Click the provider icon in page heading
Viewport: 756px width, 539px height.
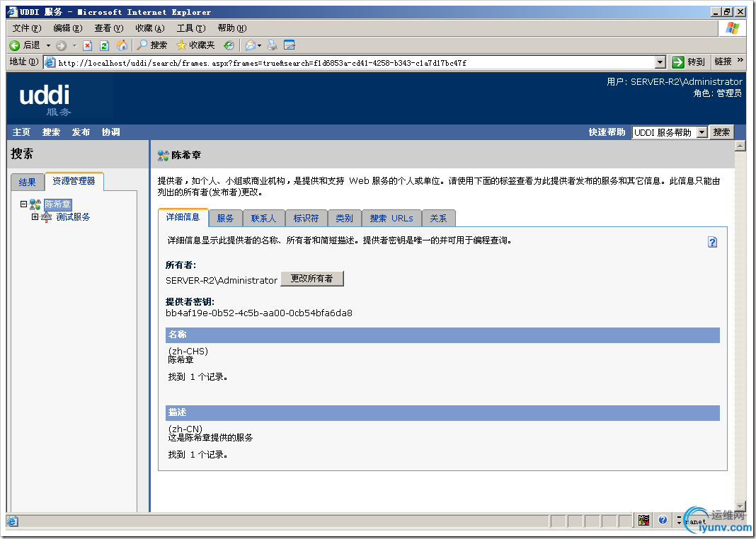[164, 155]
